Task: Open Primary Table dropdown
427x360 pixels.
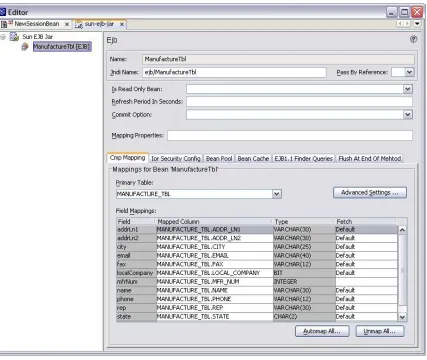Action: 277,194
